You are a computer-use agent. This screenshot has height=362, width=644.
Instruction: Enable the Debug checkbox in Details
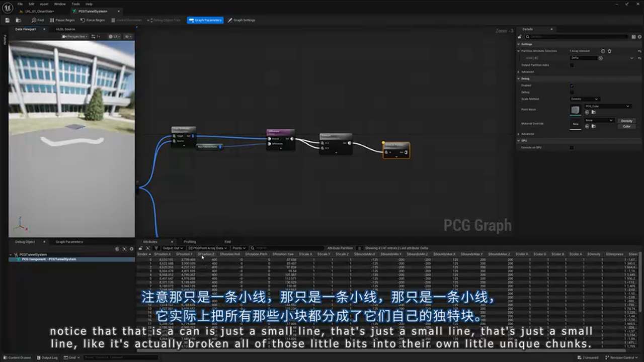(x=572, y=92)
